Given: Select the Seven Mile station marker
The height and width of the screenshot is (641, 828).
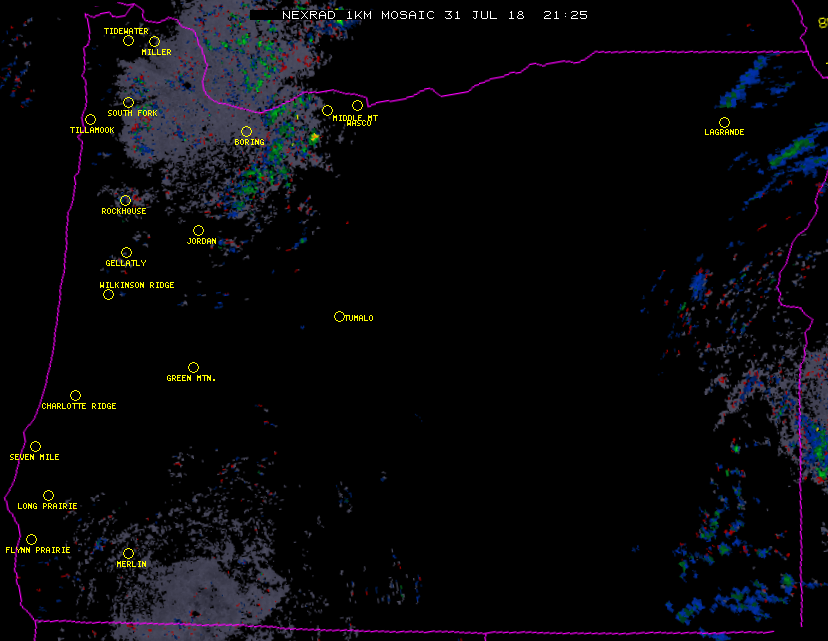Looking at the screenshot, I should (35, 446).
